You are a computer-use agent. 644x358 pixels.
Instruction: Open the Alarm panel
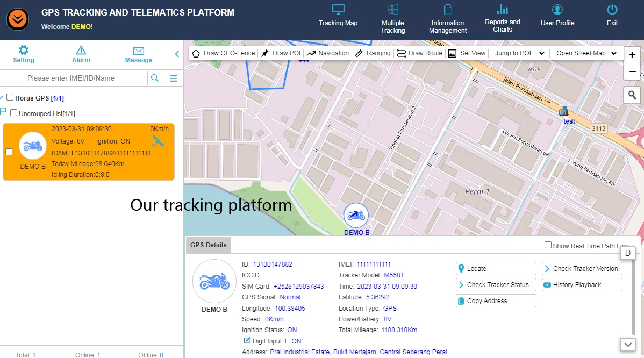[x=81, y=54]
